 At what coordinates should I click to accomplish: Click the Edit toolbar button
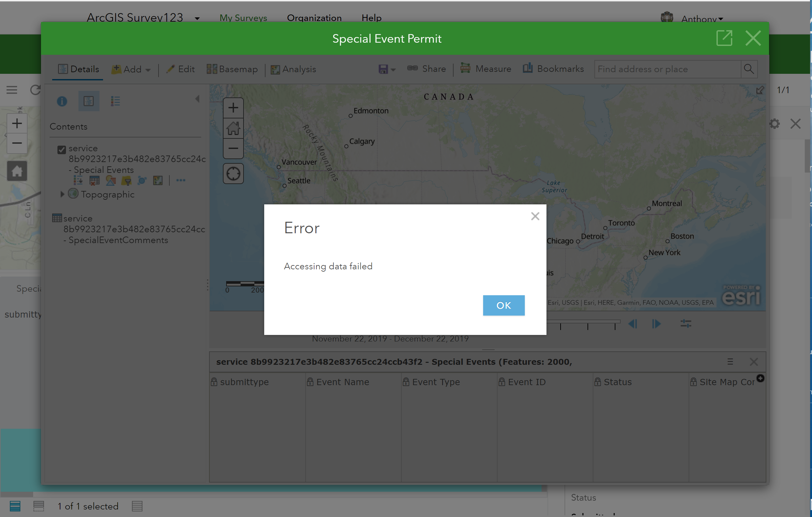point(181,69)
